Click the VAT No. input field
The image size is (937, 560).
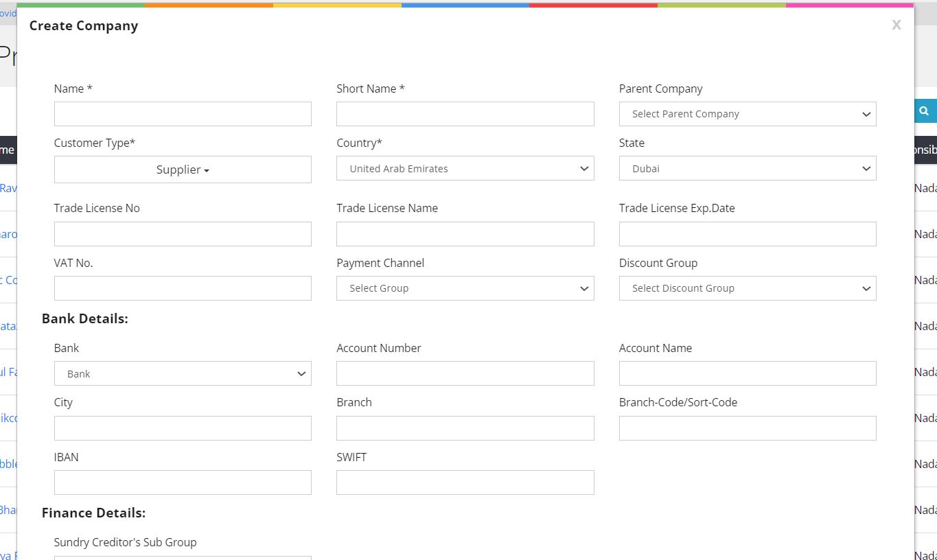(x=183, y=288)
